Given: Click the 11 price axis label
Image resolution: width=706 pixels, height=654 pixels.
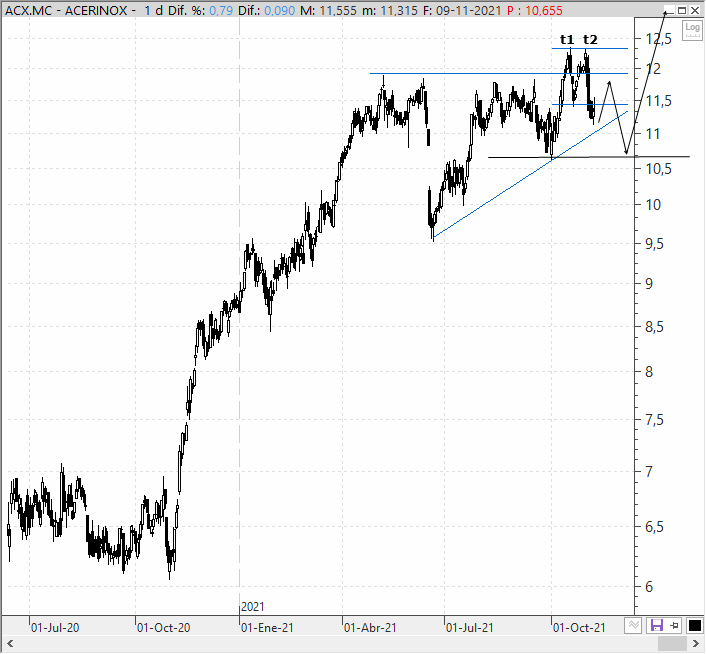Looking at the screenshot, I should [653, 134].
